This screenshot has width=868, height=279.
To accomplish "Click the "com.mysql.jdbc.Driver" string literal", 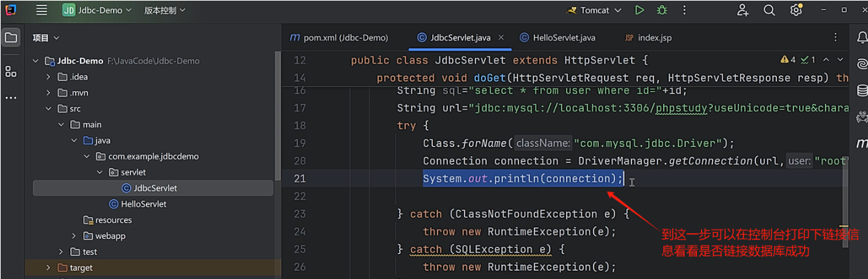I will click(650, 143).
